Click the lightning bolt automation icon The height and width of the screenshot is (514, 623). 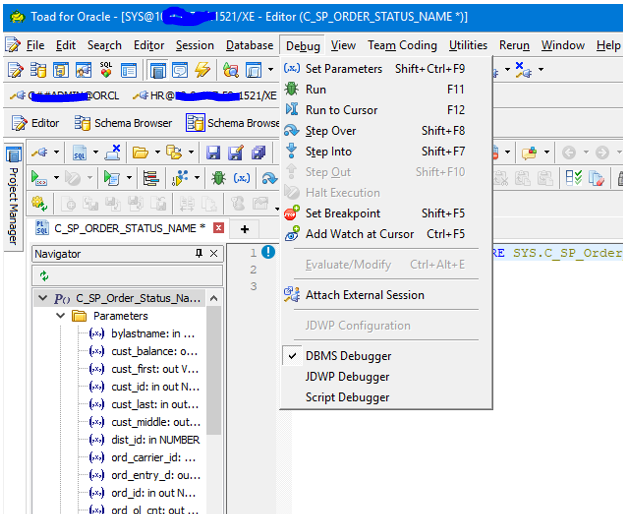[202, 70]
